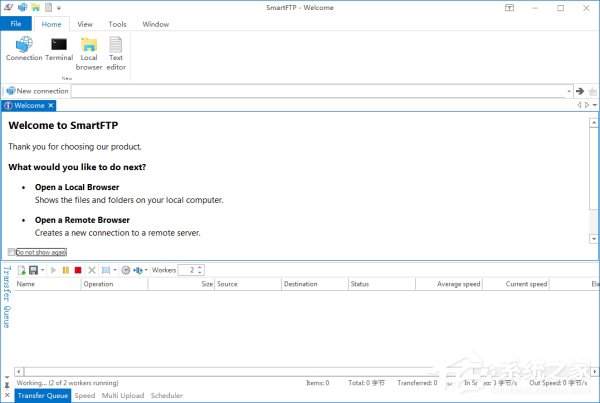Image resolution: width=600 pixels, height=403 pixels.
Task: Open the Local browser from the ribbon
Action: click(89, 53)
